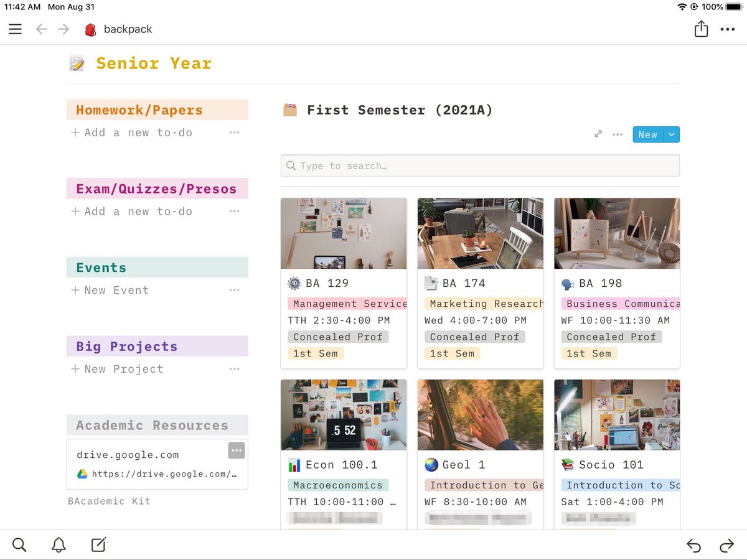This screenshot has height=560, width=747.
Task: Open options for New Project row
Action: coord(234,369)
